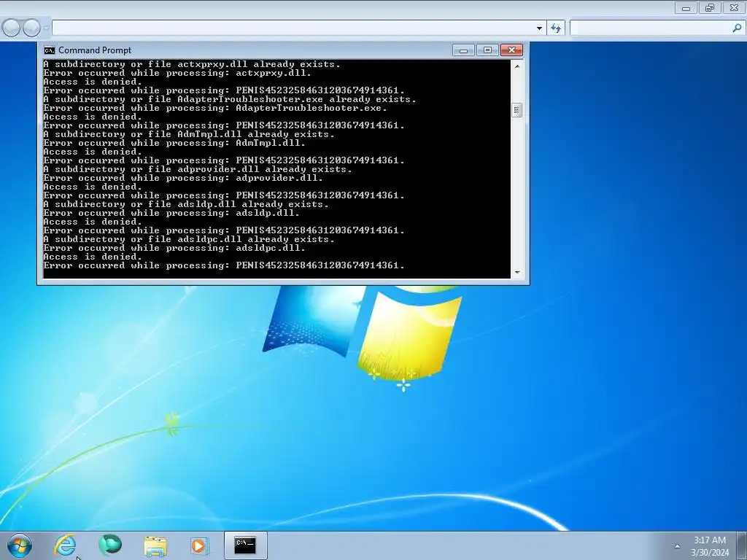Click the forward navigation button

click(x=31, y=28)
